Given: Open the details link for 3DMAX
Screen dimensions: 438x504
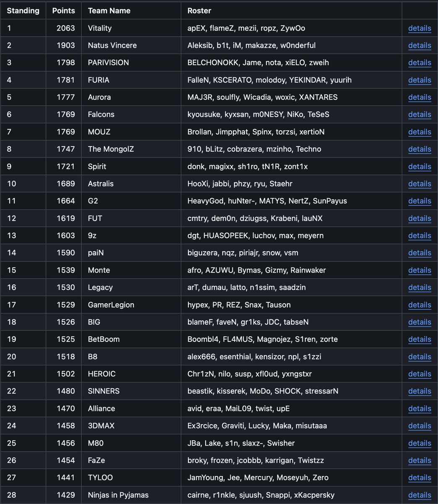Looking at the screenshot, I should (x=420, y=426).
